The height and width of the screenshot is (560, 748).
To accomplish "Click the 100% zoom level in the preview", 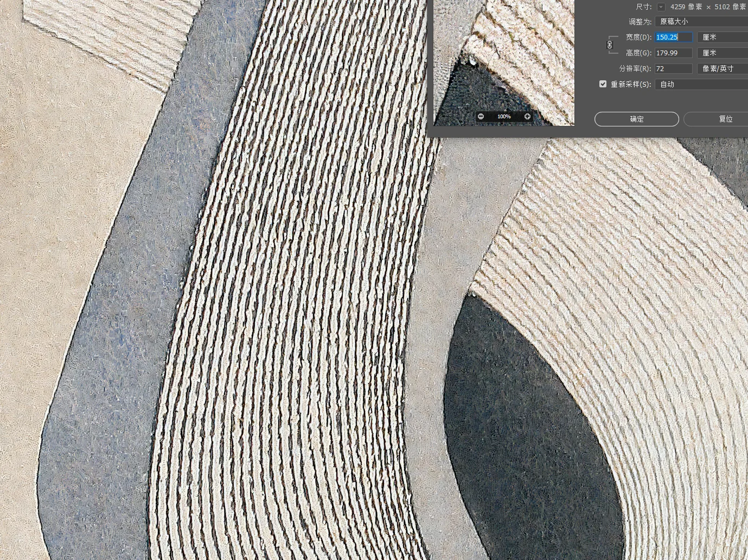I will 504,117.
